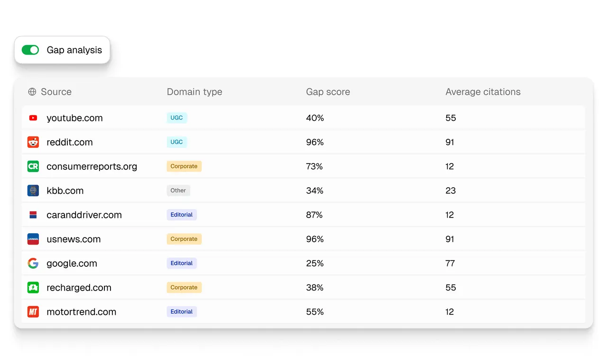The width and height of the screenshot is (607, 364).
Task: Click the Consumer Reports CR icon
Action: point(33,166)
